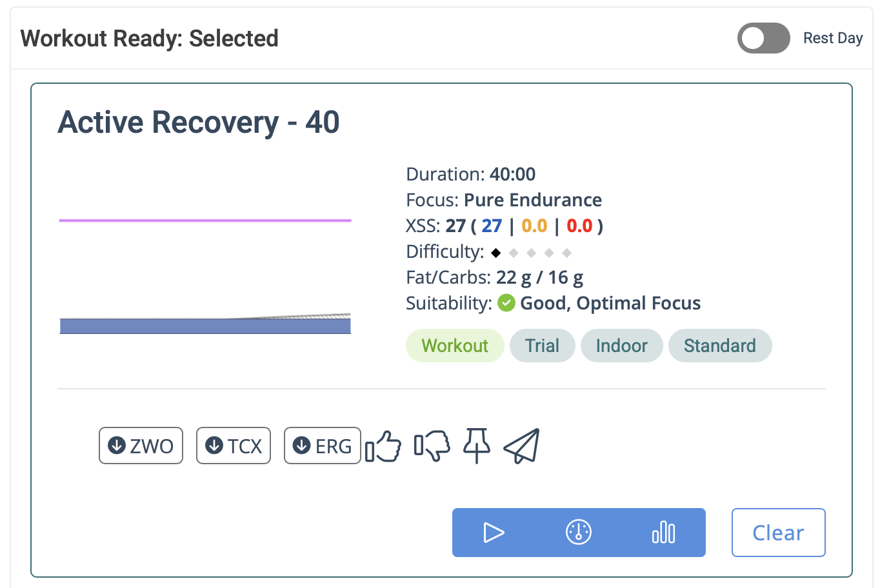Send workout using paper plane icon
The width and height of the screenshot is (880, 588).
coord(521,446)
